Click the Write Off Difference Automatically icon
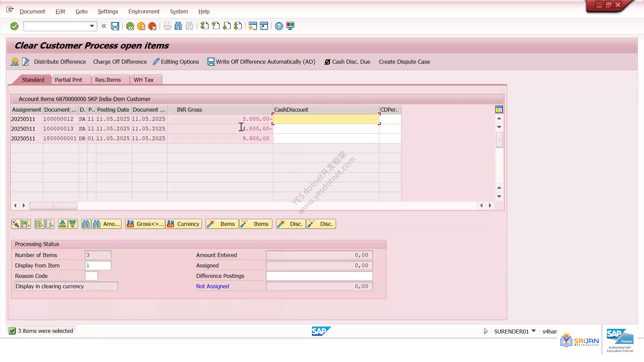This screenshot has height=362, width=644. point(211,62)
